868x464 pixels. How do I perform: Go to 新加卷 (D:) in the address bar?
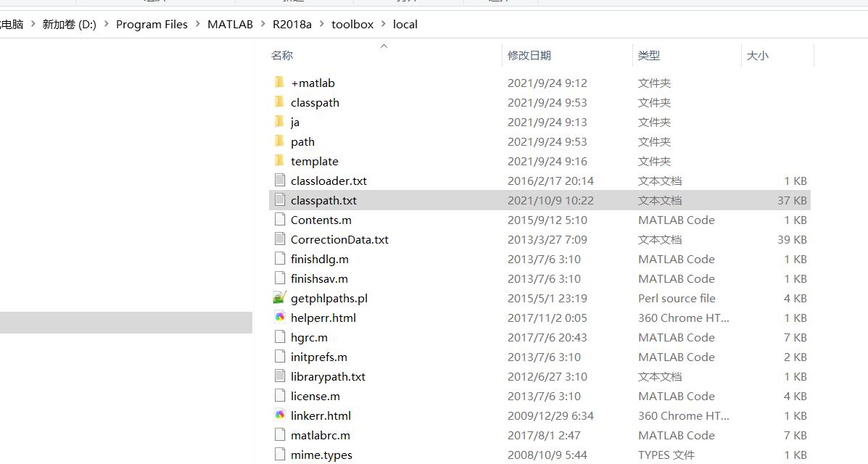[x=69, y=24]
